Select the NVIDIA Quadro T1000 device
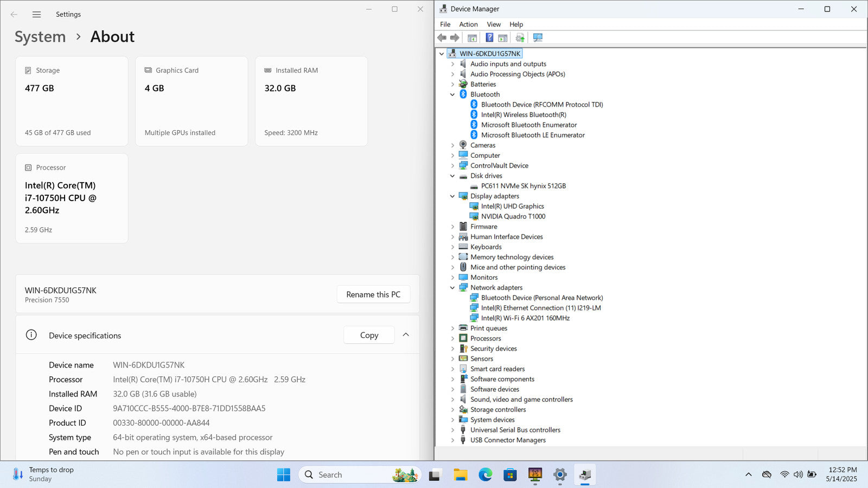Screen dimensions: 868x488 (513, 216)
